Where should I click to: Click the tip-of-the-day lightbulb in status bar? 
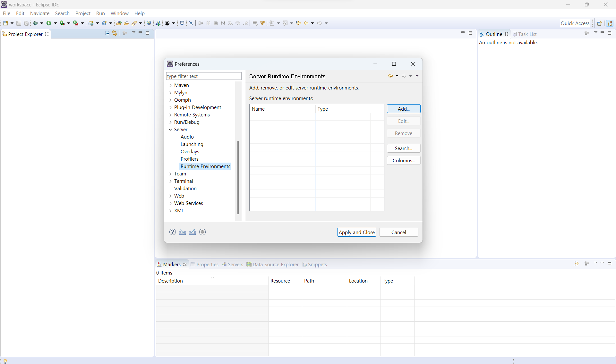(x=5, y=361)
